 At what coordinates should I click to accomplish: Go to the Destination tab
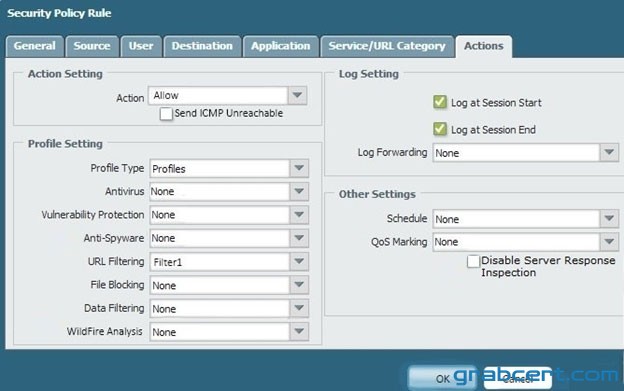(x=202, y=46)
